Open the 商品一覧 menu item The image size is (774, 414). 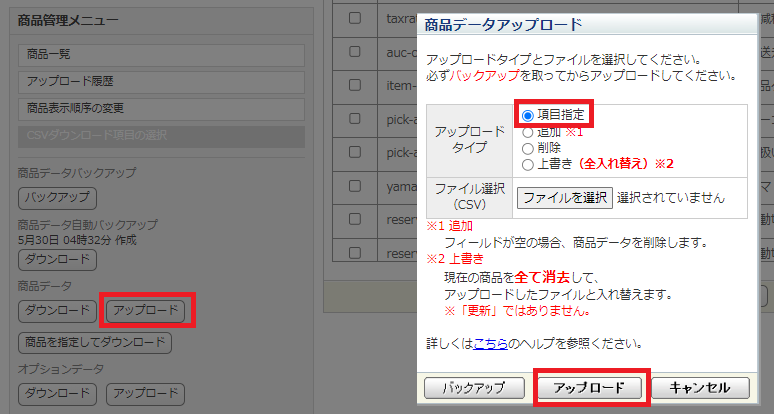[160, 53]
